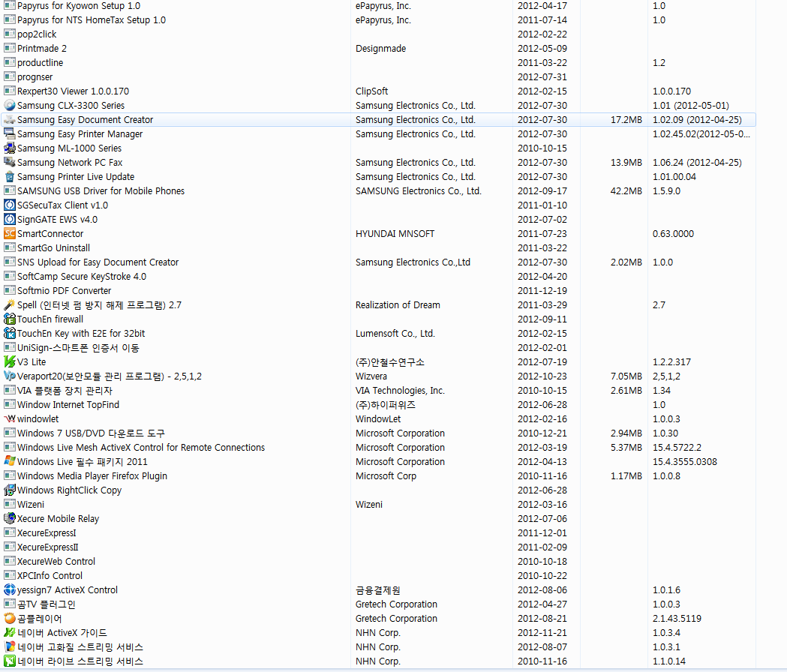Click the green V3 Lite icon
787x672 pixels.
coord(10,362)
